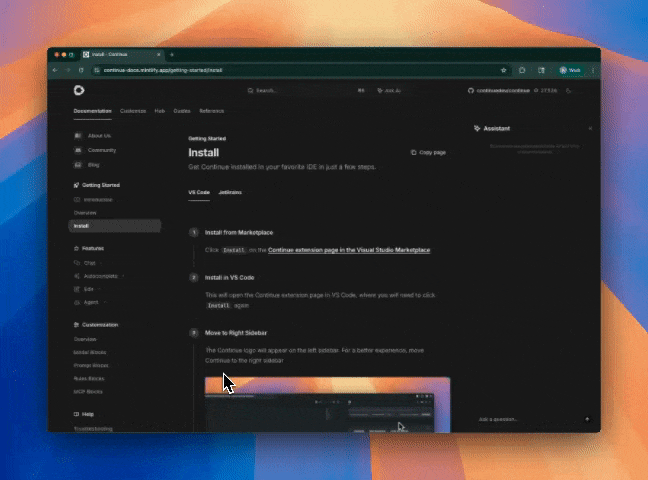The image size is (648, 480).
Task: Expand the Autocomplete chevron in sidebar
Action: (x=123, y=276)
